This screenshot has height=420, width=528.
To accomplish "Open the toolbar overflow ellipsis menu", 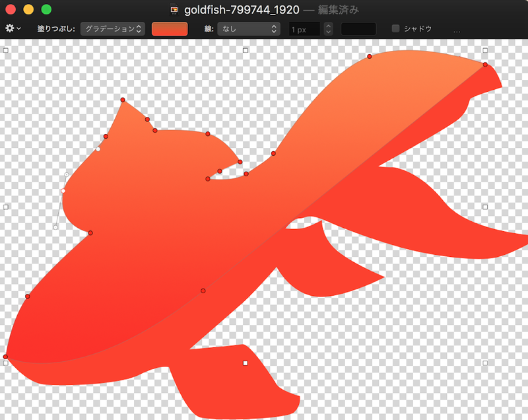I will pyautogui.click(x=457, y=29).
